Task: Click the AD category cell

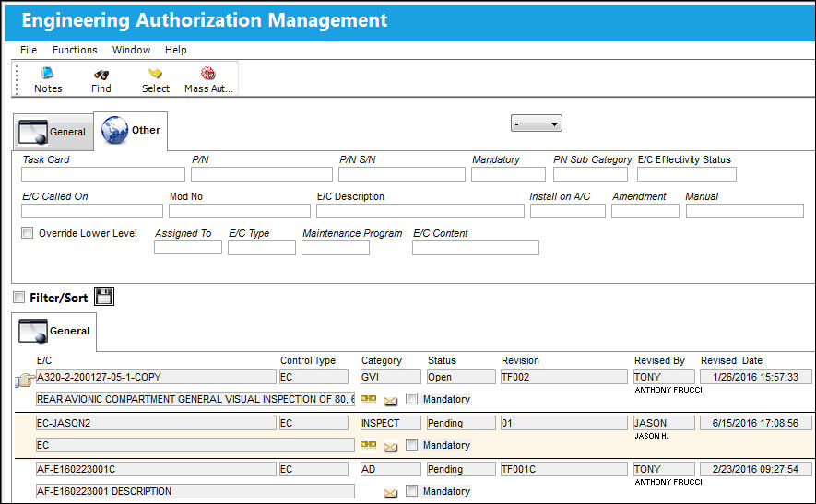Action: tap(390, 469)
